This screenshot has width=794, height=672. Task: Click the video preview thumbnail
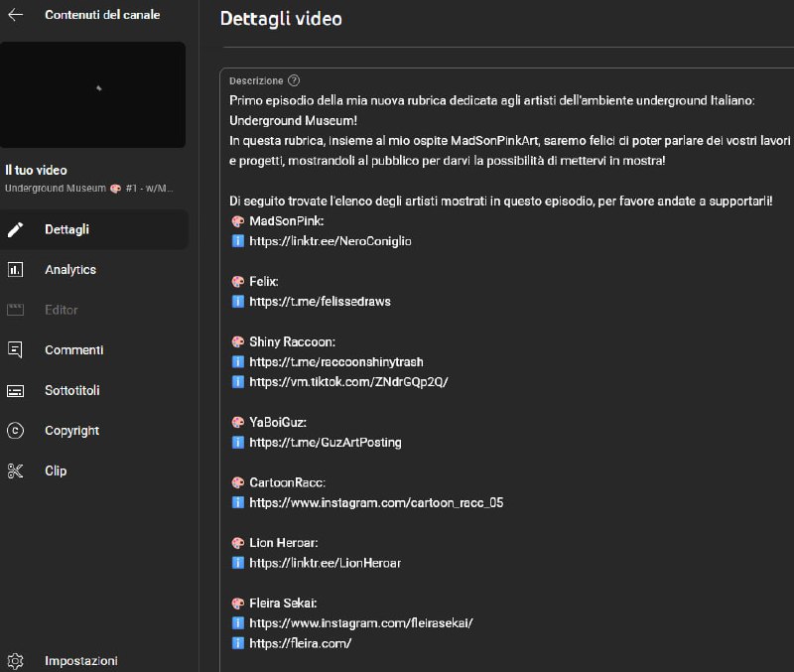pos(92,94)
